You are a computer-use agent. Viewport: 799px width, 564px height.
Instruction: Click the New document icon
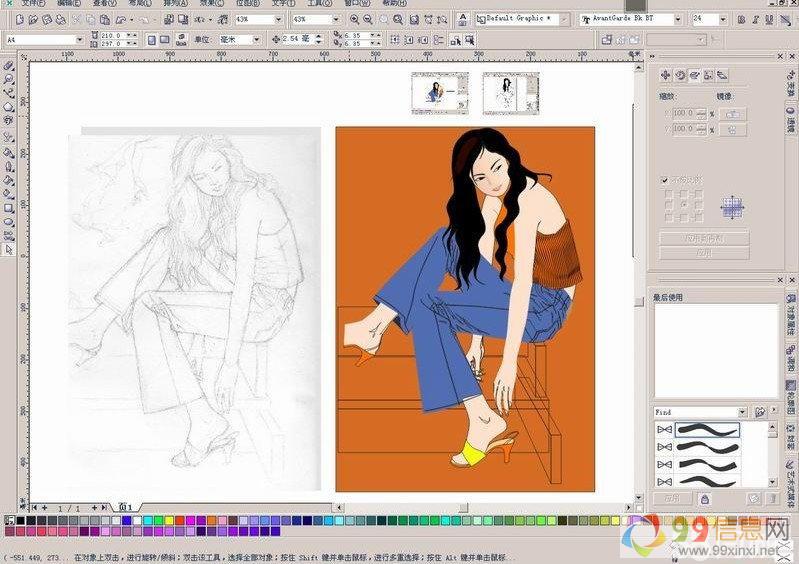(x=19, y=19)
